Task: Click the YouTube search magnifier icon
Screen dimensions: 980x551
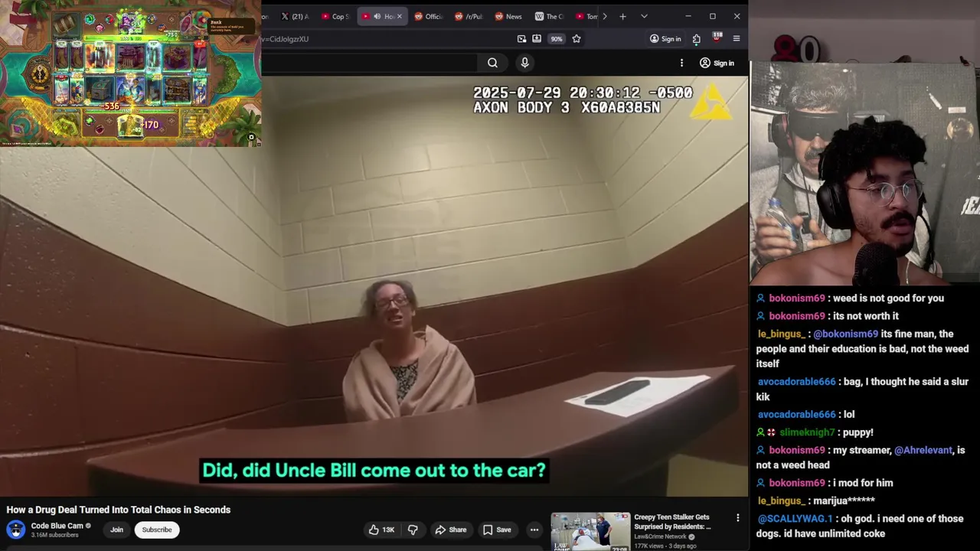Action: pyautogui.click(x=492, y=63)
